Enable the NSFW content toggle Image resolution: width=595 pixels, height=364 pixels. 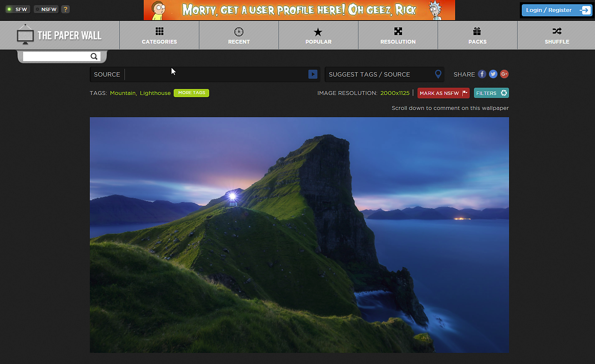point(46,9)
